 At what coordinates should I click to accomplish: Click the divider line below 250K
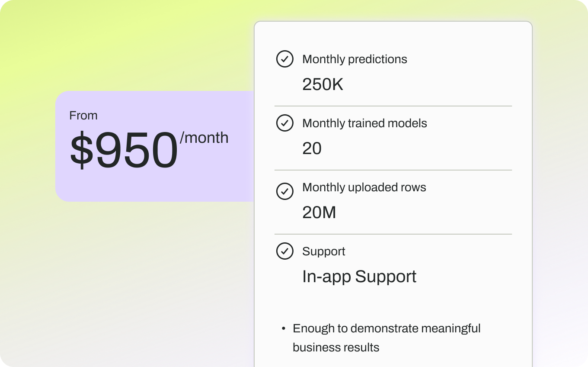pyautogui.click(x=393, y=106)
